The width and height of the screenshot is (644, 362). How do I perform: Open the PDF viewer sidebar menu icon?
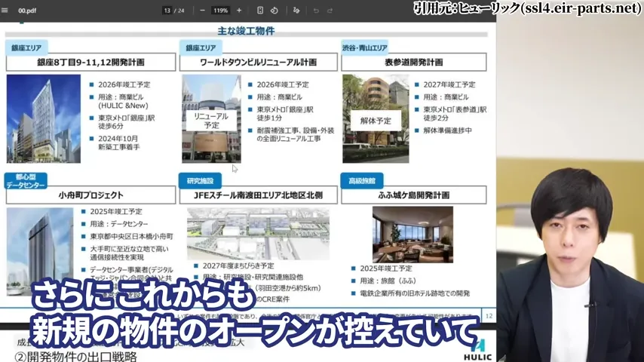(5, 11)
